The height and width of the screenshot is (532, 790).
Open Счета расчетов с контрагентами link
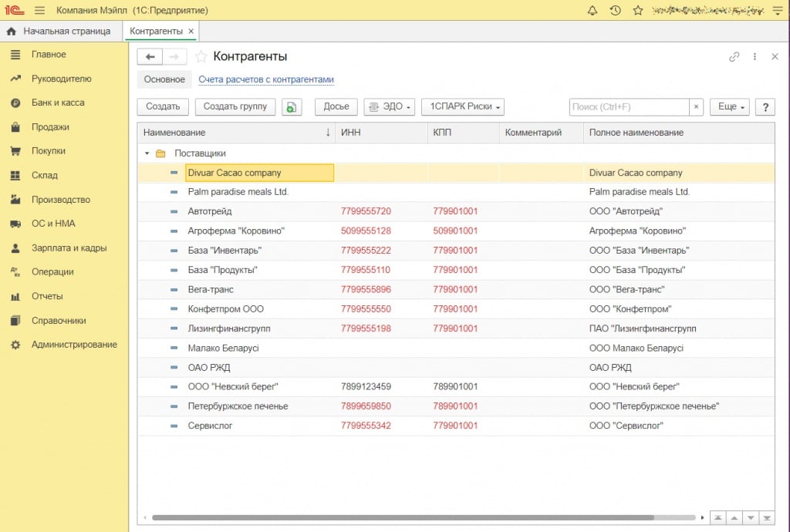[266, 79]
